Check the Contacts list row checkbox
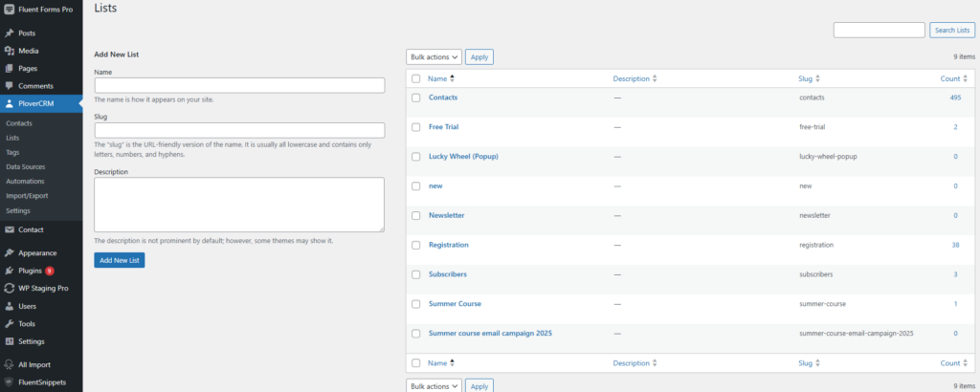The height and width of the screenshot is (392, 980). click(416, 98)
